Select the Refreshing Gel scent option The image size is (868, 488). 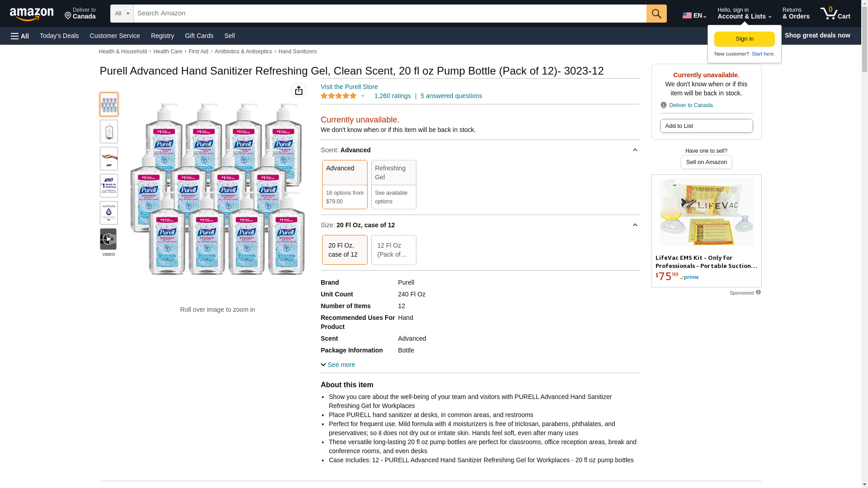click(x=393, y=184)
